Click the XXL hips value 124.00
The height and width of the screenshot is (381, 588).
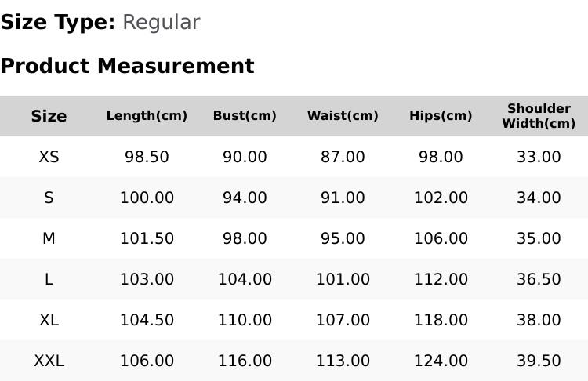tap(441, 361)
